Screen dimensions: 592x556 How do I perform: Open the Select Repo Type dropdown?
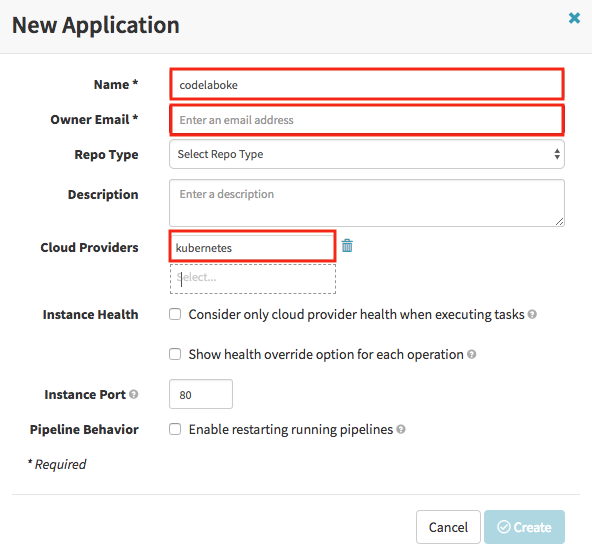pos(367,154)
